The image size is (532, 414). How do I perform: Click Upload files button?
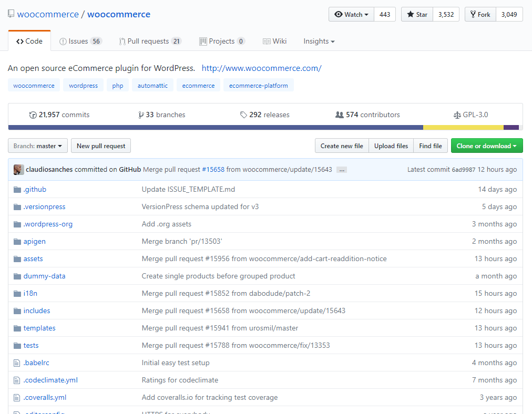[x=391, y=146]
